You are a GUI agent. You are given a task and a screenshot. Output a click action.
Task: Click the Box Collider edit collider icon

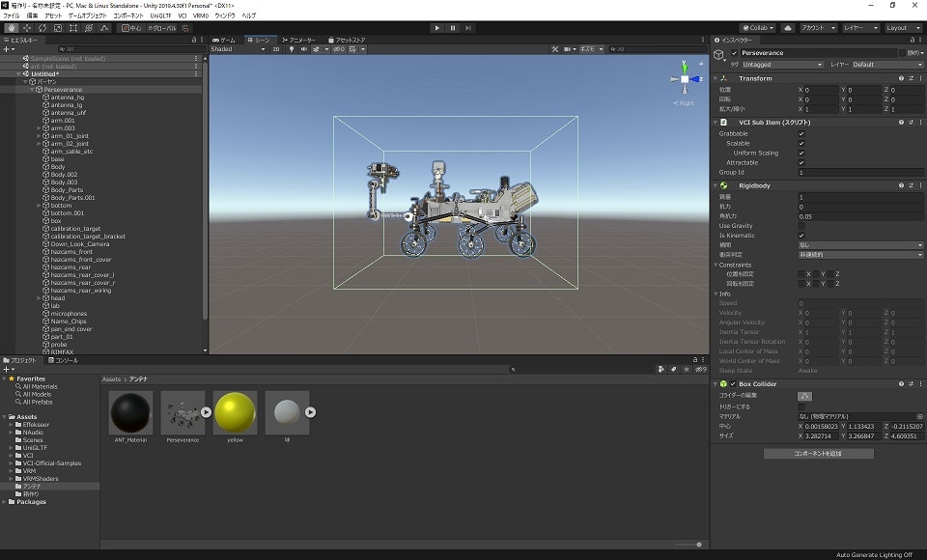point(804,396)
